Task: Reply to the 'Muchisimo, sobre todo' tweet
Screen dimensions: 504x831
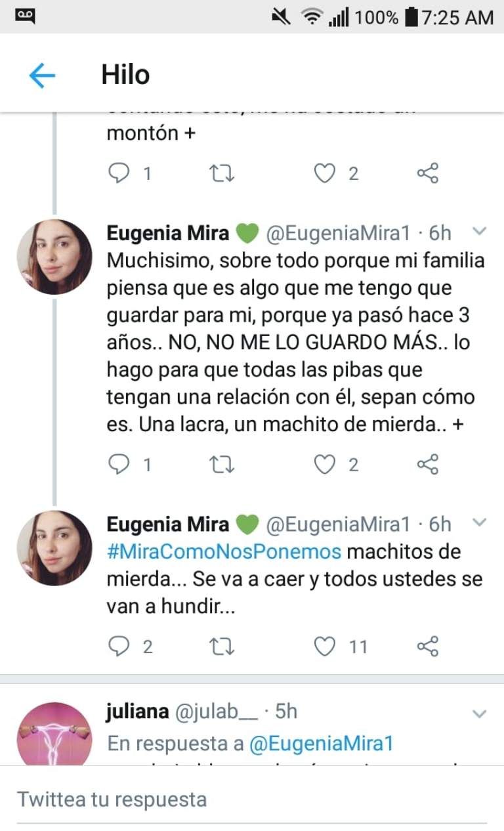Action: tap(119, 465)
